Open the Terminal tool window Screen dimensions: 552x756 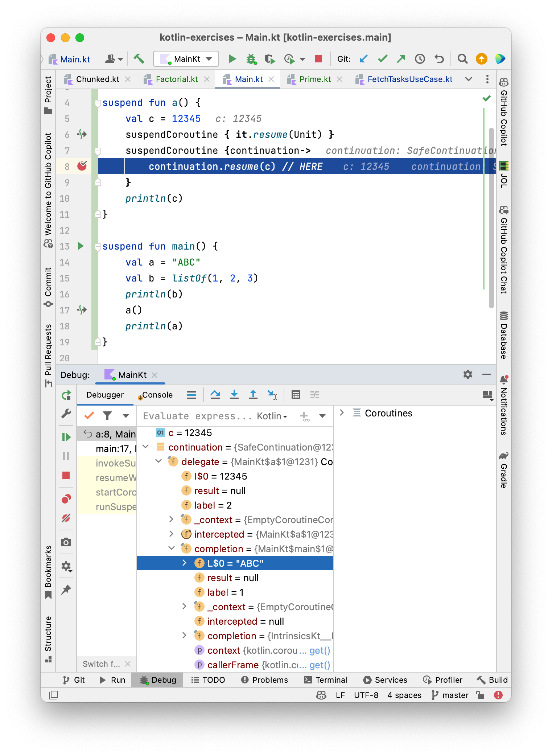325,680
